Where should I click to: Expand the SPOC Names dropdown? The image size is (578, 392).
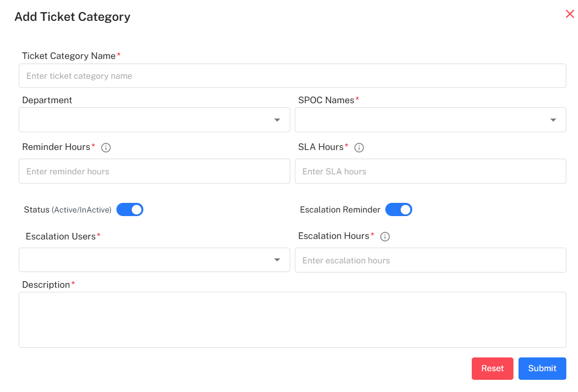click(430, 120)
